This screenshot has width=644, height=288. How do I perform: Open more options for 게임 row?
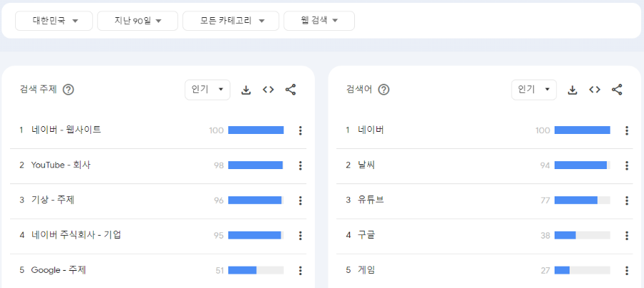(627, 270)
